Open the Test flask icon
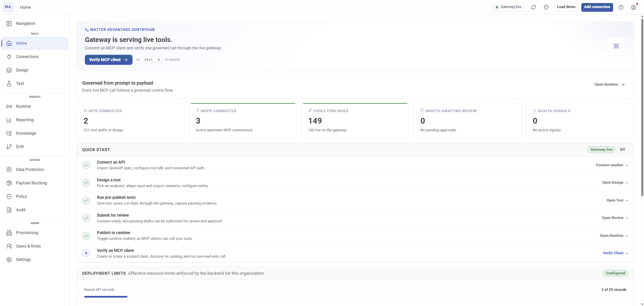644x306 pixels. [x=9, y=84]
